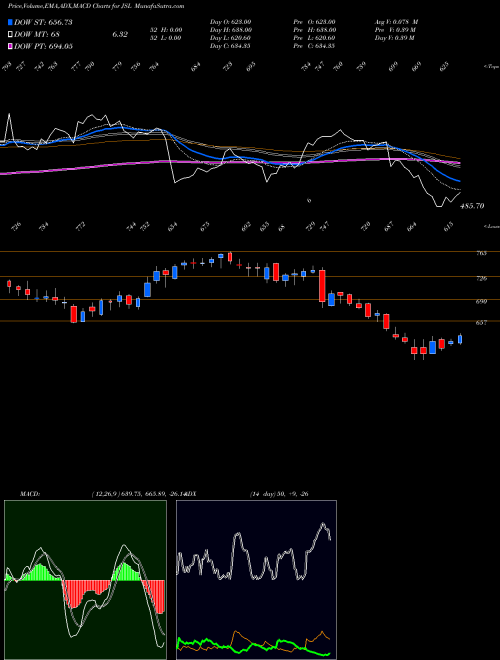Click the 657 price level label
Viewport: 500px width, 660px height.
pyautogui.click(x=481, y=323)
